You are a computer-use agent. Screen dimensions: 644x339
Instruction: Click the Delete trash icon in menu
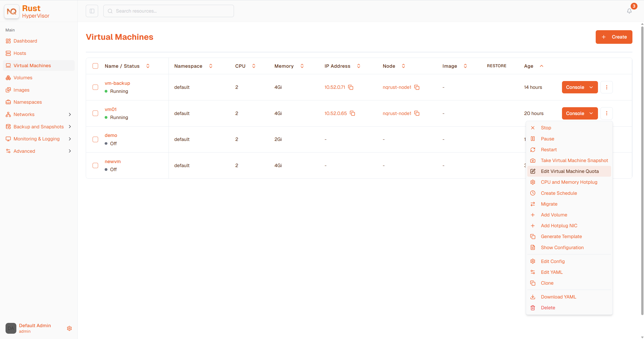533,308
